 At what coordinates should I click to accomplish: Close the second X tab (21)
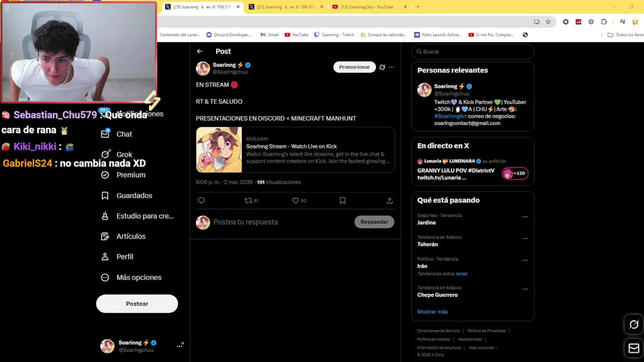(x=322, y=7)
